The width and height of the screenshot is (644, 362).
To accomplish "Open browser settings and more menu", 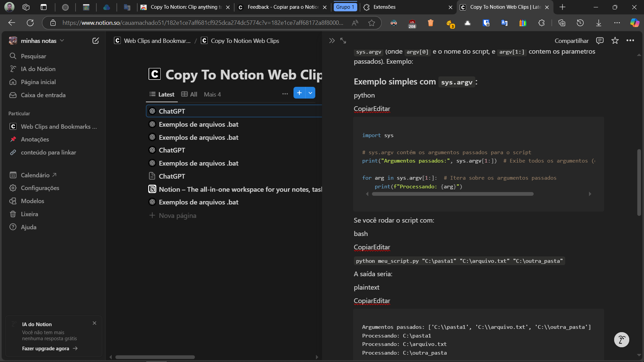I will [617, 23].
